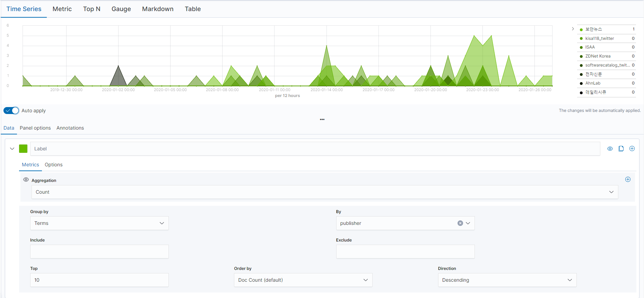This screenshot has height=298, width=644.
Task: Open the Annotations tab
Action: pos(70,128)
